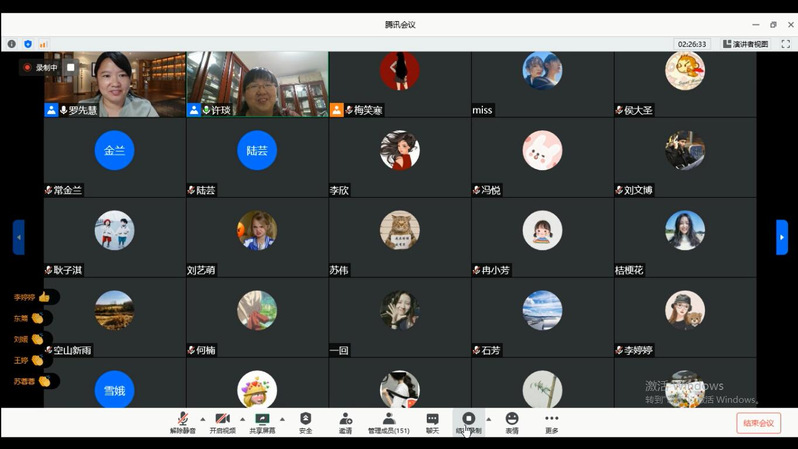This screenshot has height=449, width=798.
Task: Enter full screen with the top-right icon
Action: tap(787, 44)
